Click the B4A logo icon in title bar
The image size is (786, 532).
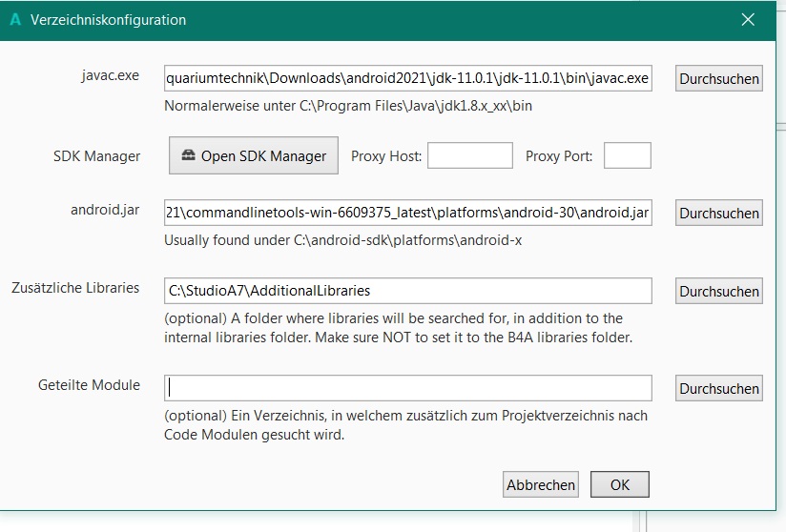coord(15,19)
